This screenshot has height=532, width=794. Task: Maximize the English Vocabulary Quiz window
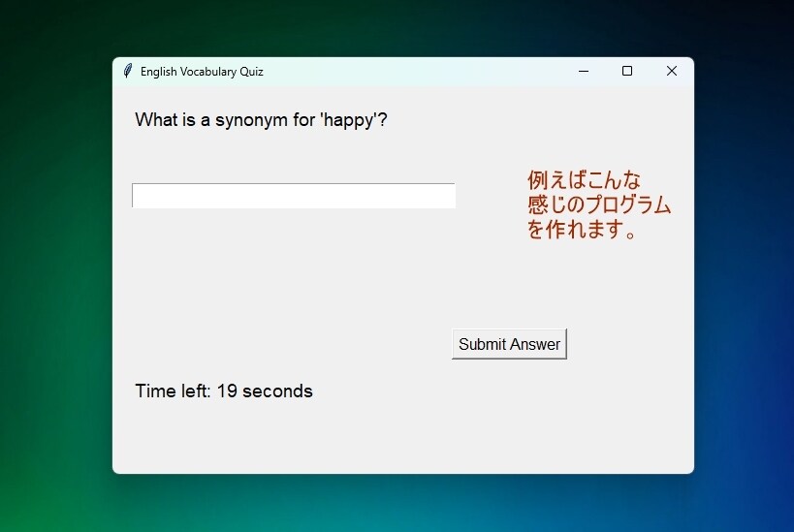coord(627,71)
